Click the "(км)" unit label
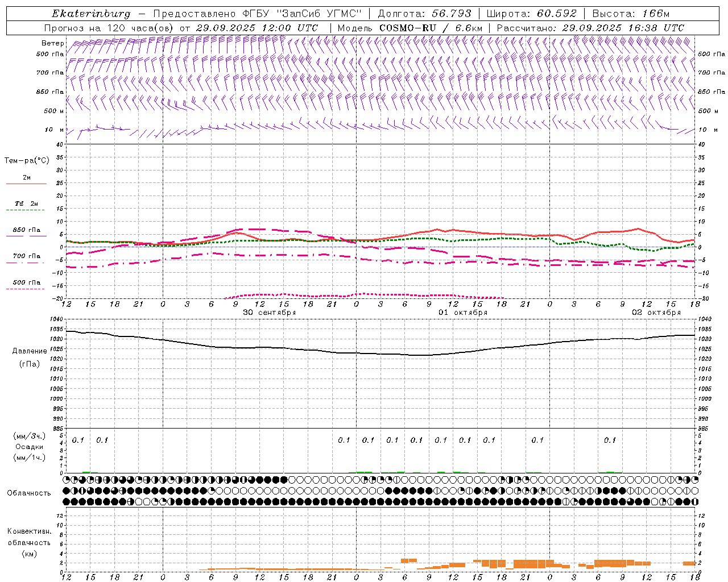728x582 pixels. [30, 554]
